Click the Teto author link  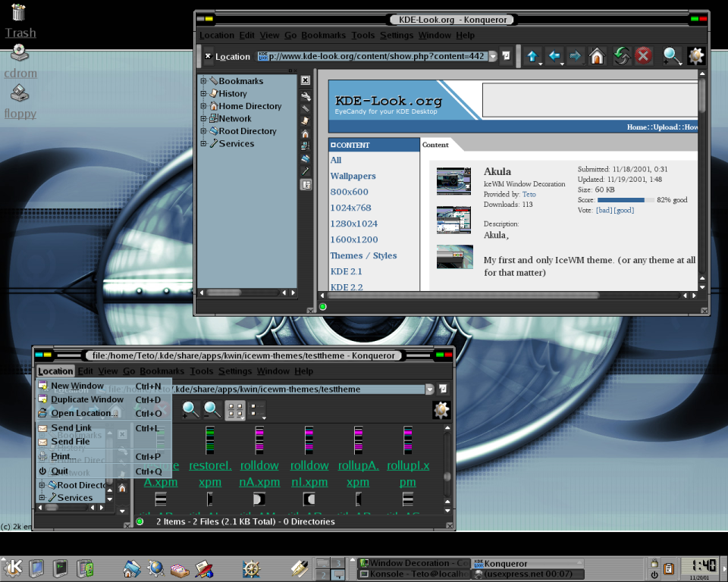click(529, 195)
